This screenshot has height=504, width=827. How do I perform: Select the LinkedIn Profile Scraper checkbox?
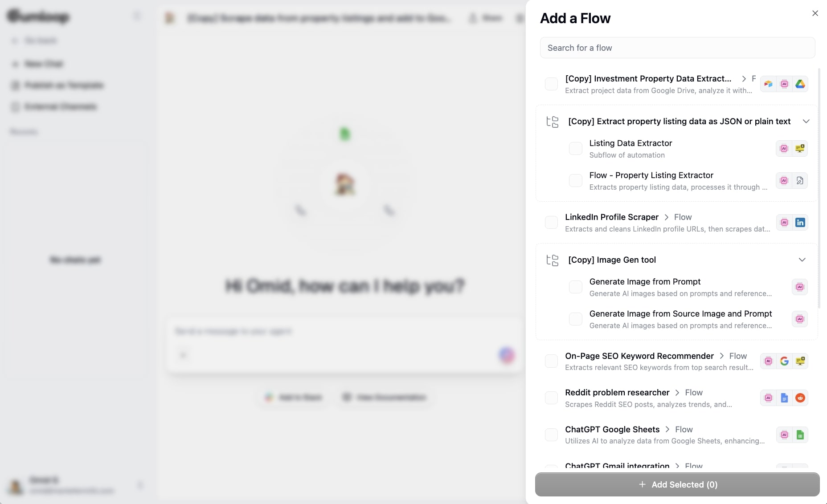click(552, 223)
